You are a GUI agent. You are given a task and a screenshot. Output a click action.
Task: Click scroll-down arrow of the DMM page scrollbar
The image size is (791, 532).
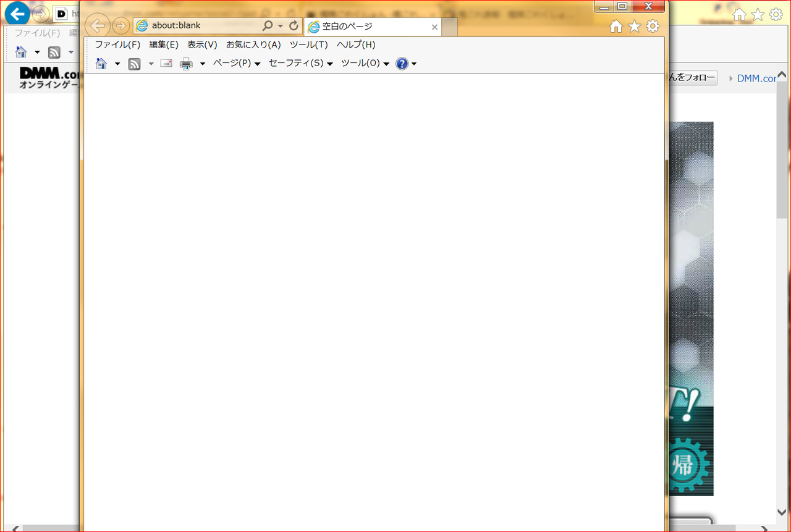[782, 512]
